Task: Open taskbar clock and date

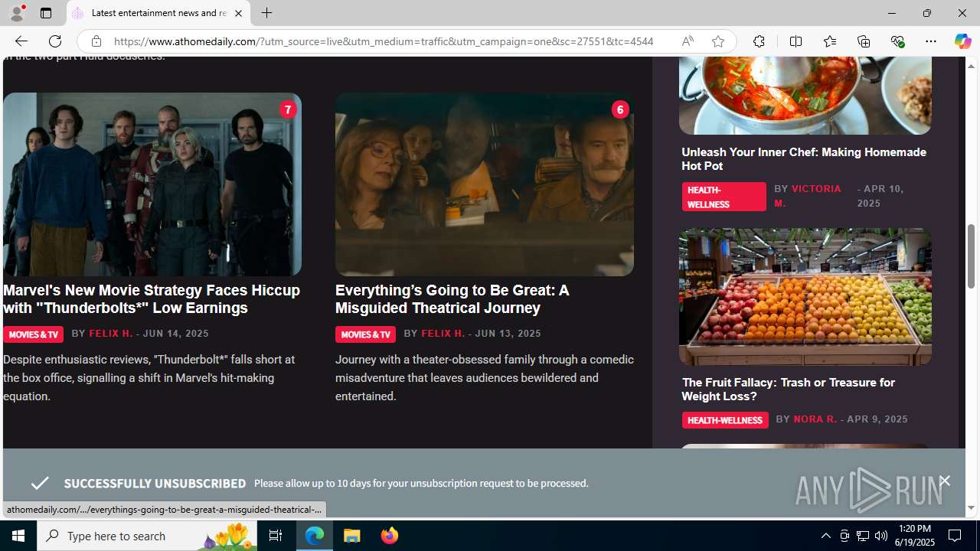Action: coord(913,536)
